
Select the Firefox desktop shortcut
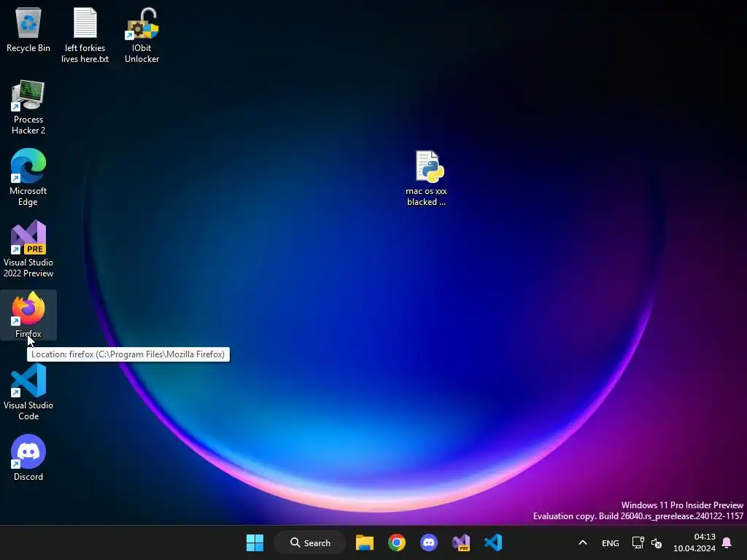(x=28, y=315)
